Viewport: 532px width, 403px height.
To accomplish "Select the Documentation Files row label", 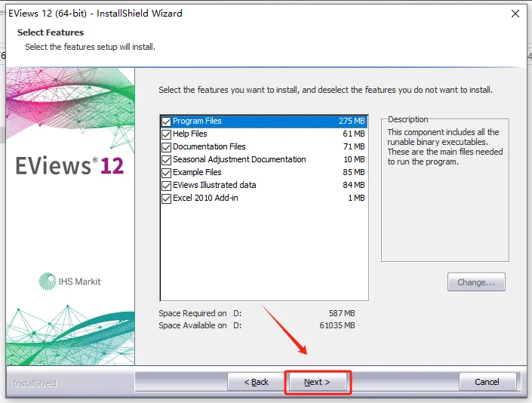I will (x=209, y=146).
